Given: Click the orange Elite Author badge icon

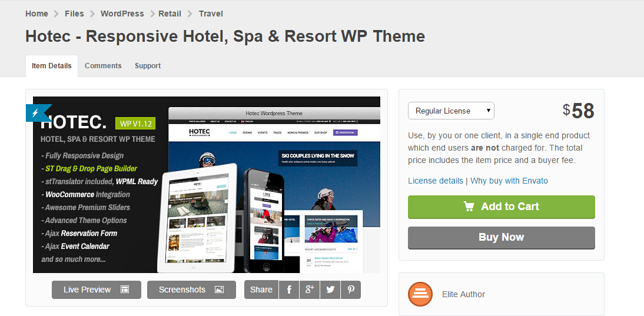Looking at the screenshot, I should (420, 294).
